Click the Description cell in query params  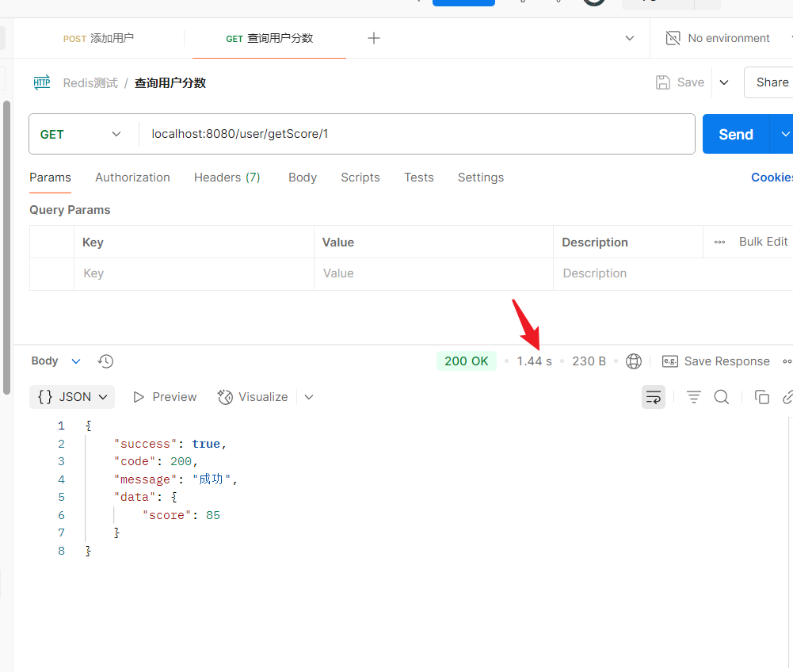coord(673,273)
